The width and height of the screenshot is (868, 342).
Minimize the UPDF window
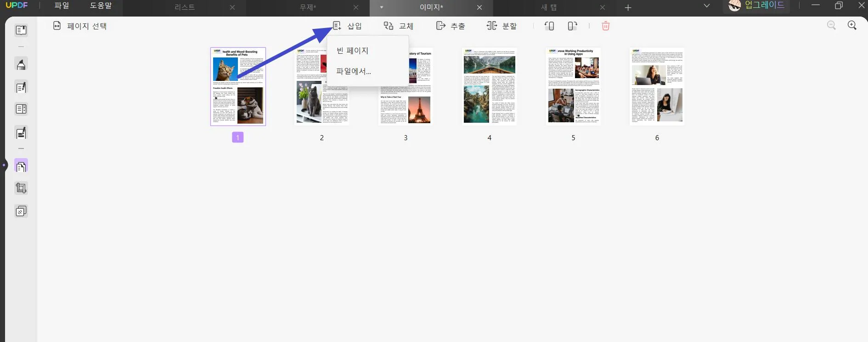[x=816, y=6]
